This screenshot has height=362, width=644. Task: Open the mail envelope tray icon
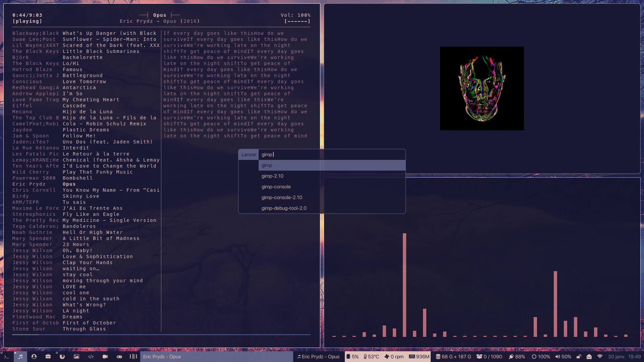(x=589, y=357)
